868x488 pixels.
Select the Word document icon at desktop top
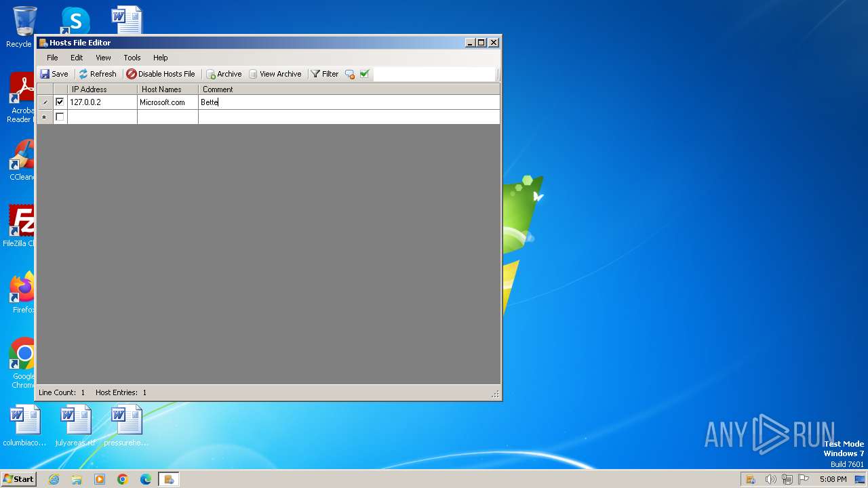pyautogui.click(x=126, y=20)
